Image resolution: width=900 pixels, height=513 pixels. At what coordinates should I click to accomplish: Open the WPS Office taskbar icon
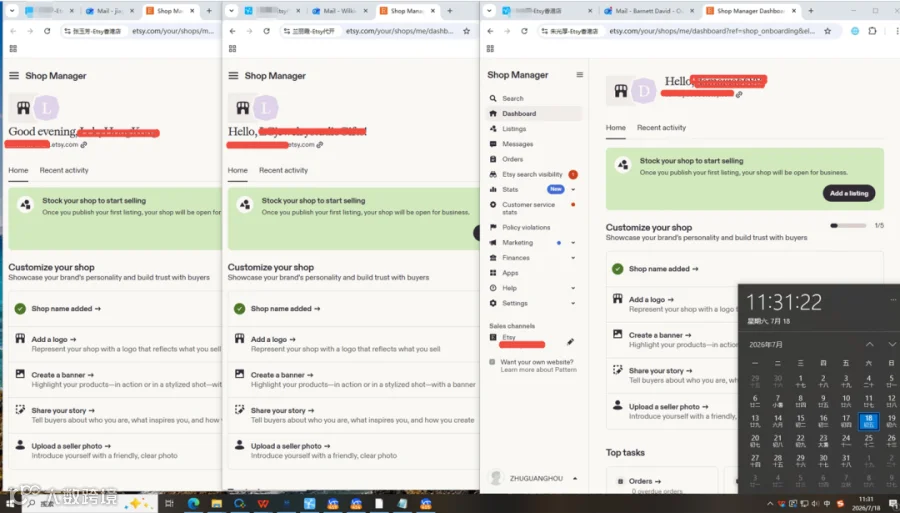[263, 504]
